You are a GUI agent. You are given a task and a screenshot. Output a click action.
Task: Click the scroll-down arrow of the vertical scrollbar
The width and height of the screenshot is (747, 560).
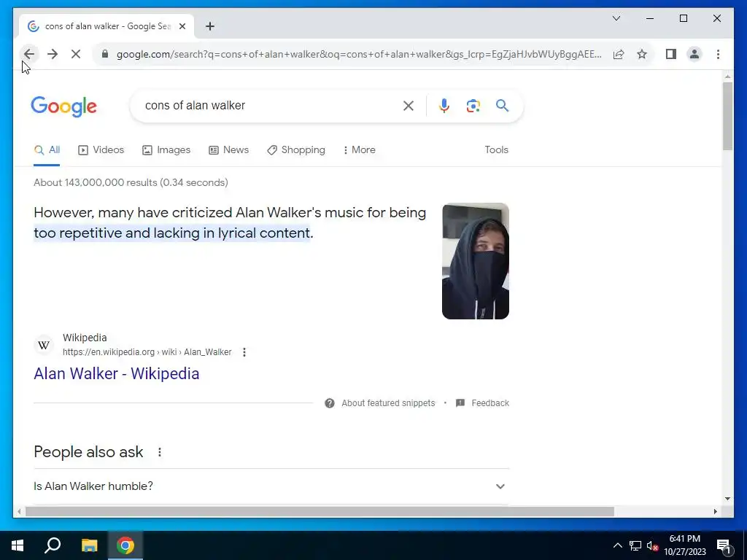[727, 499]
